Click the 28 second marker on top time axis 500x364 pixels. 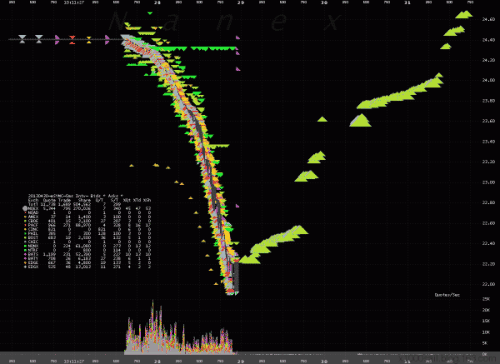point(157,2)
